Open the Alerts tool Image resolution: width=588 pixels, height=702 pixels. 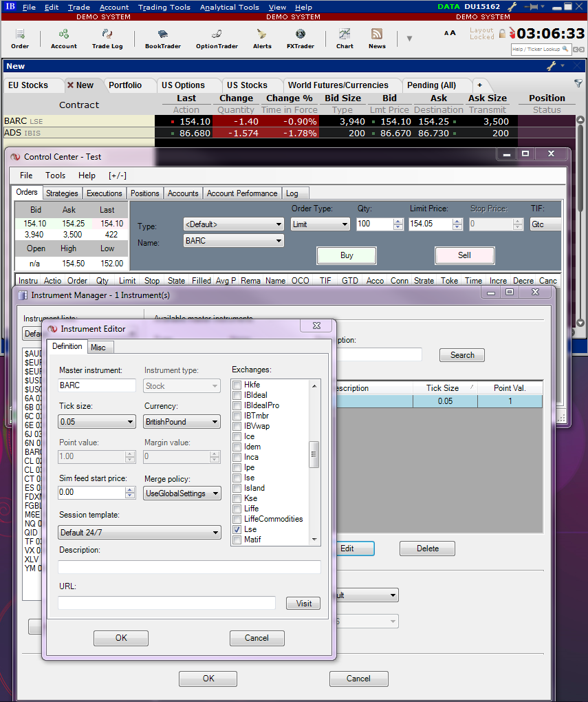click(x=262, y=39)
